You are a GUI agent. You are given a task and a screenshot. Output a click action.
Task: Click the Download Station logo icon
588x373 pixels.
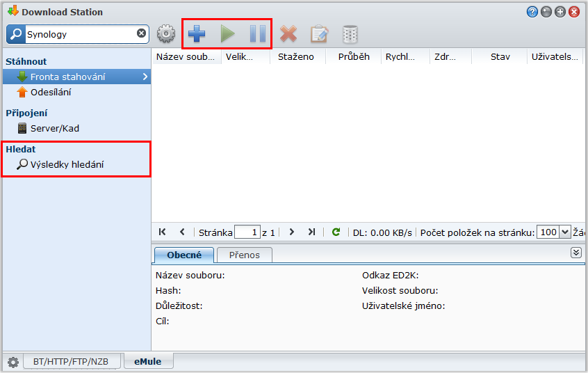click(x=13, y=11)
